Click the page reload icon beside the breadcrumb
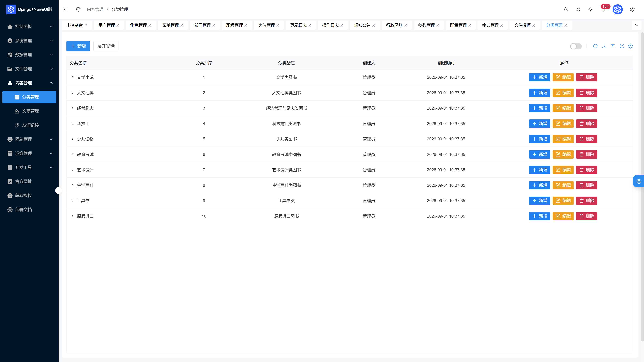Viewport: 644px width, 362px height. tap(78, 9)
